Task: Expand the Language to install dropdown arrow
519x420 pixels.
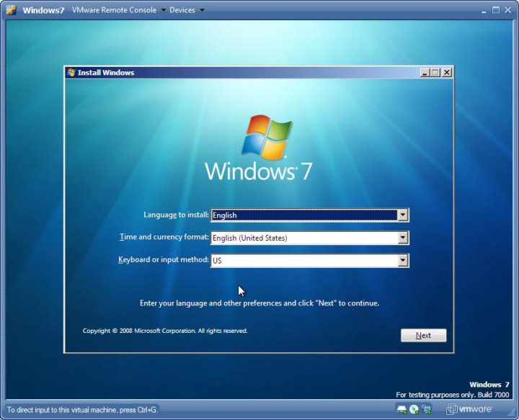Action: tap(403, 215)
